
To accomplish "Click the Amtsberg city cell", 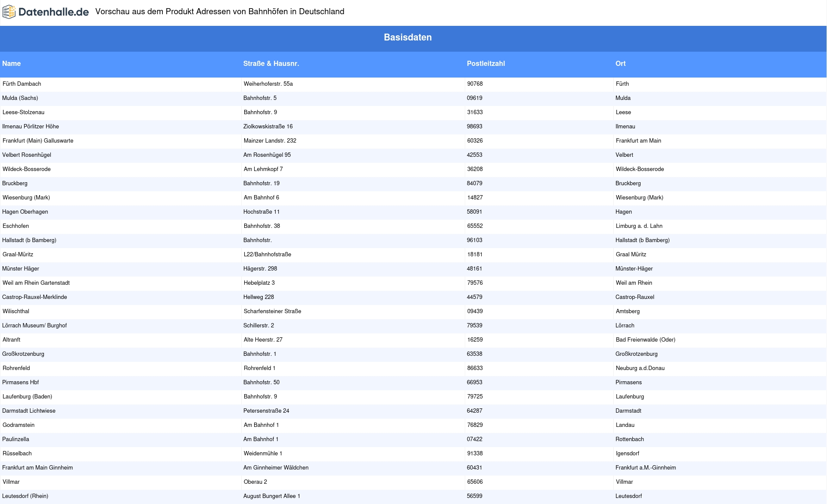I will (x=628, y=311).
